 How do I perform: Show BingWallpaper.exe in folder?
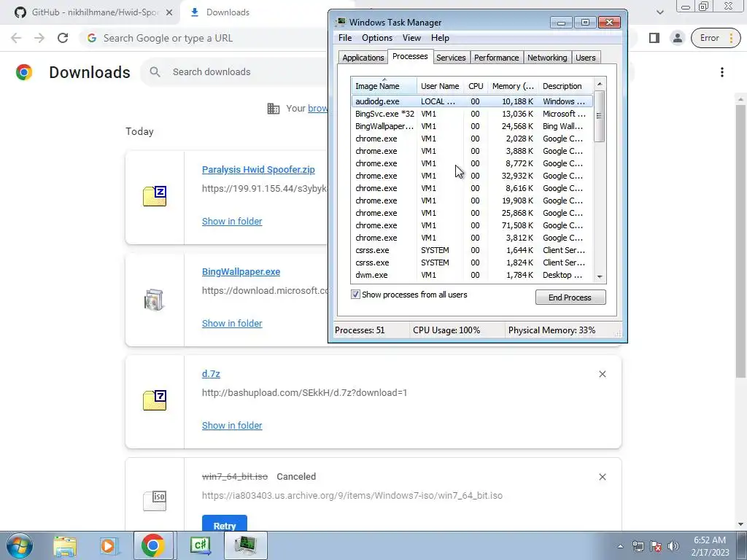pos(232,324)
